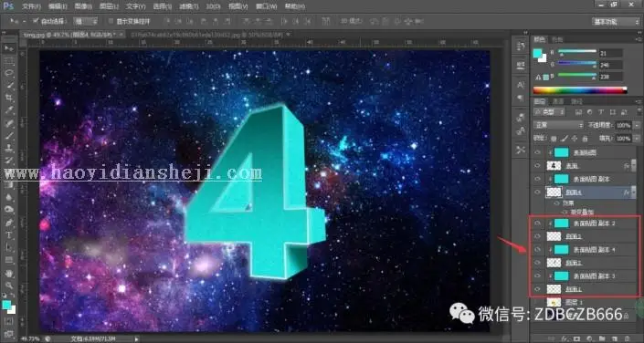Toggle the 显示变换控件 checkbox

[111, 21]
